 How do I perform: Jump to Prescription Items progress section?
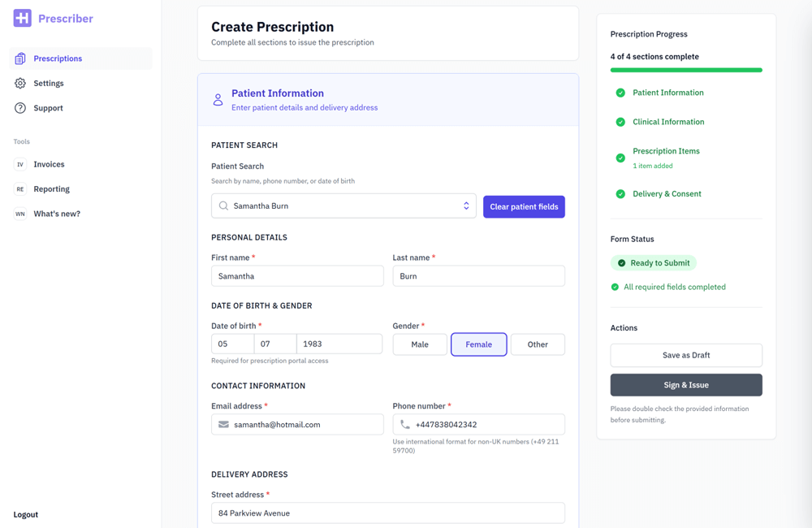tap(666, 151)
